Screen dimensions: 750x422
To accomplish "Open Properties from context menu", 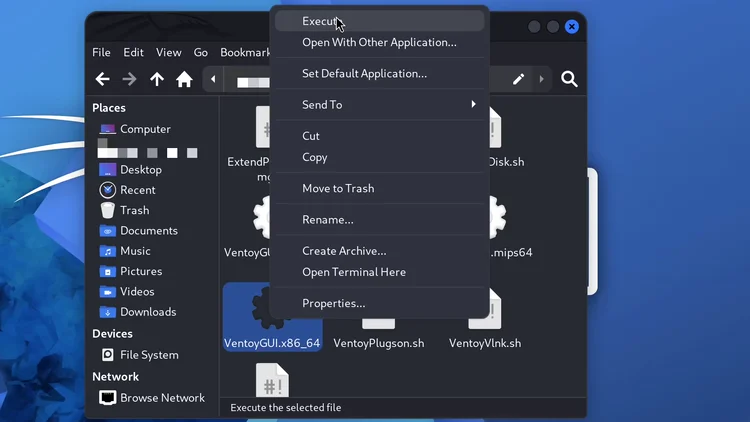I will 380,303.
